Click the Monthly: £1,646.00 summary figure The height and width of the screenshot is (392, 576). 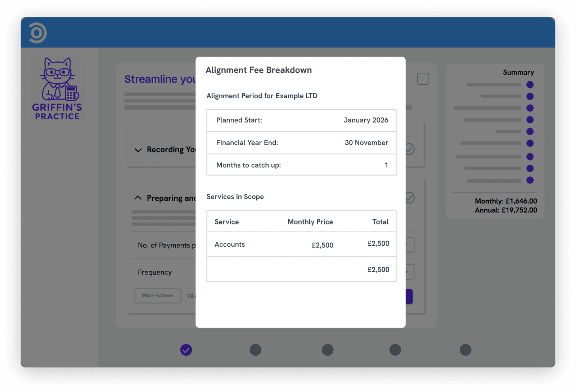click(506, 201)
